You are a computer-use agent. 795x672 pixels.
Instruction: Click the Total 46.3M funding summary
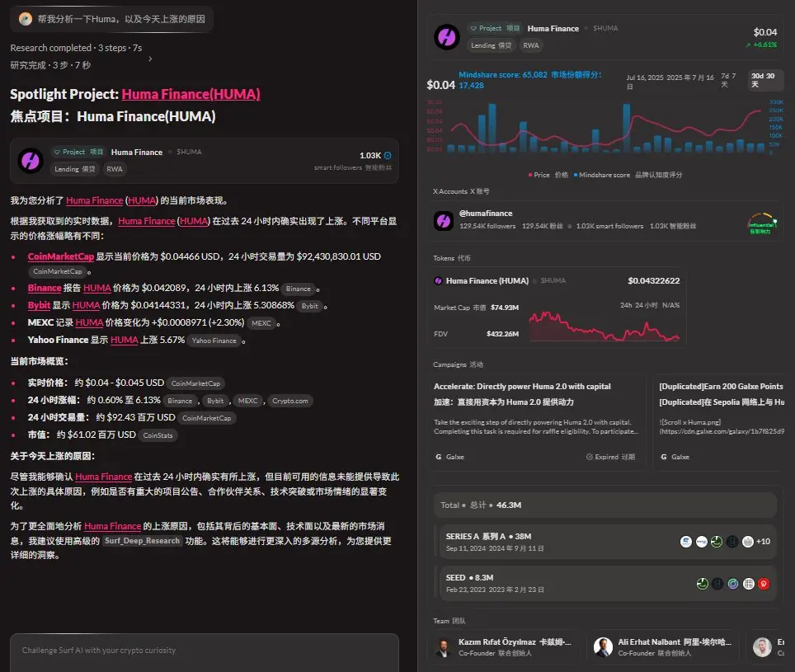[605, 505]
